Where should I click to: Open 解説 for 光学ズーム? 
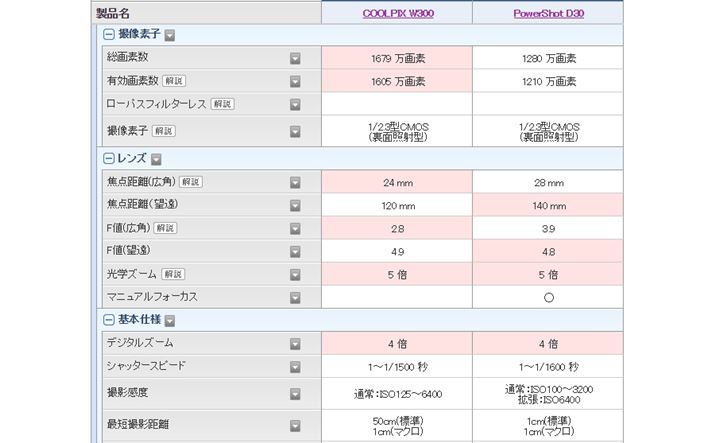(173, 274)
